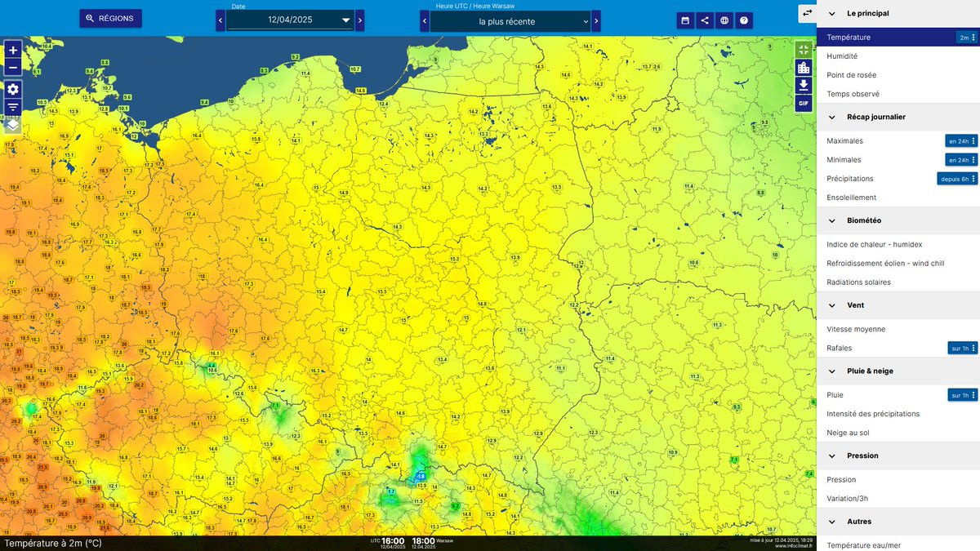Click the www.infoclimat.fr credit link
980x551 pixels.
click(x=794, y=546)
